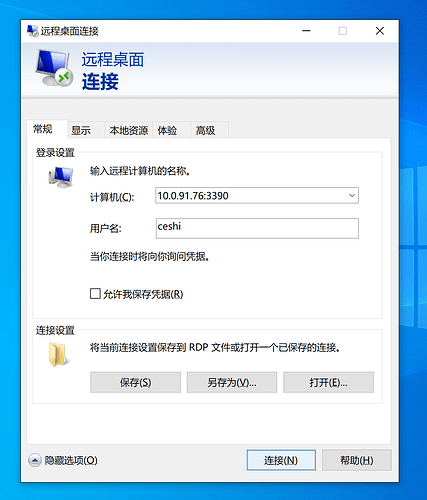Select the 体验 tab
427x500 pixels.
pos(167,130)
